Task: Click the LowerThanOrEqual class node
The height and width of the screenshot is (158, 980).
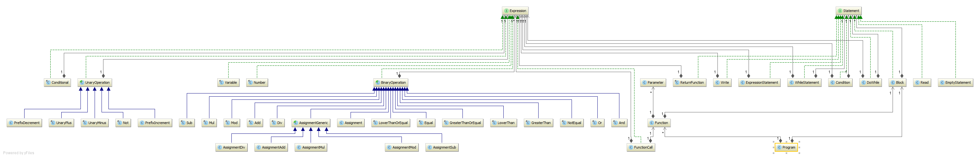Action: [x=391, y=123]
